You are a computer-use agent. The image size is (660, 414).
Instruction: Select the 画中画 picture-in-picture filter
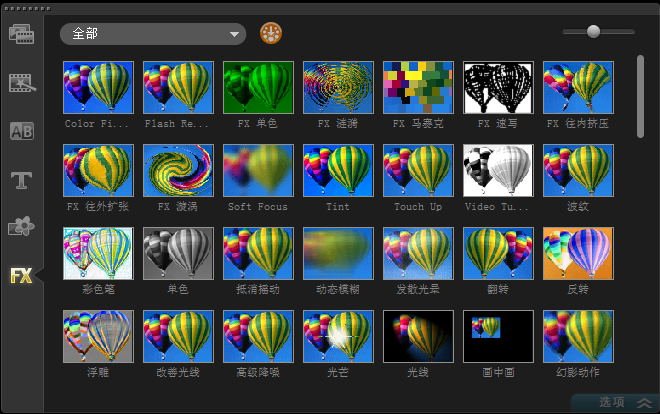click(498, 336)
